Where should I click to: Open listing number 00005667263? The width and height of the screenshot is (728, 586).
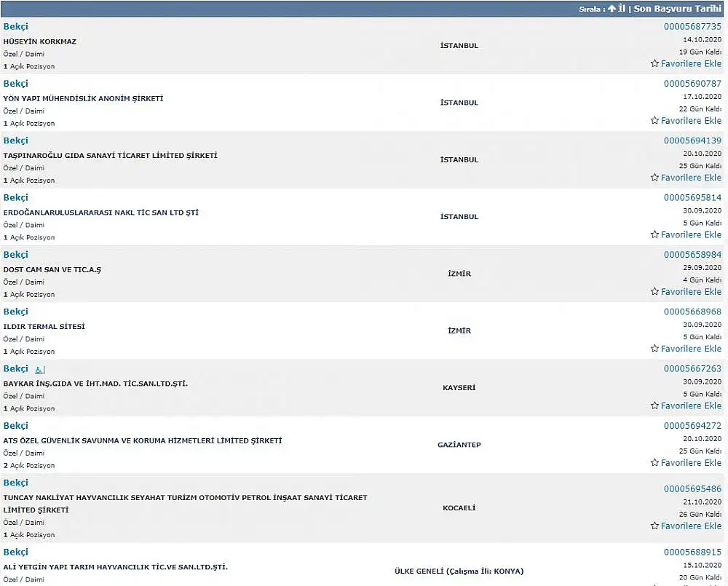(693, 368)
